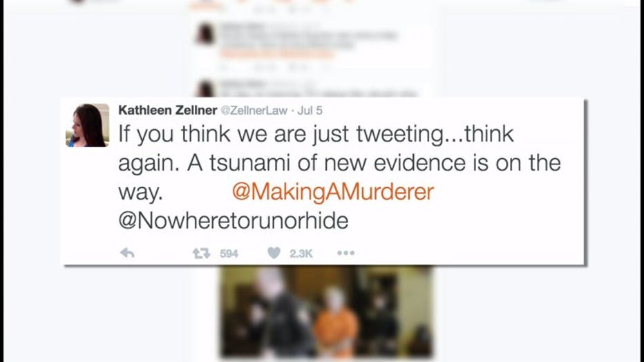Open Kathleen Zellner's profile picture
Viewport: 644px width, 362px height.
tap(88, 125)
